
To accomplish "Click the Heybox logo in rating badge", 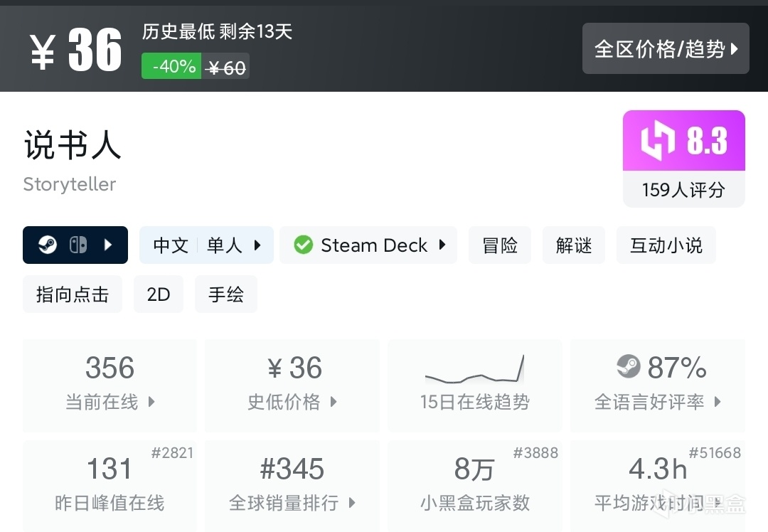I will tap(657, 141).
